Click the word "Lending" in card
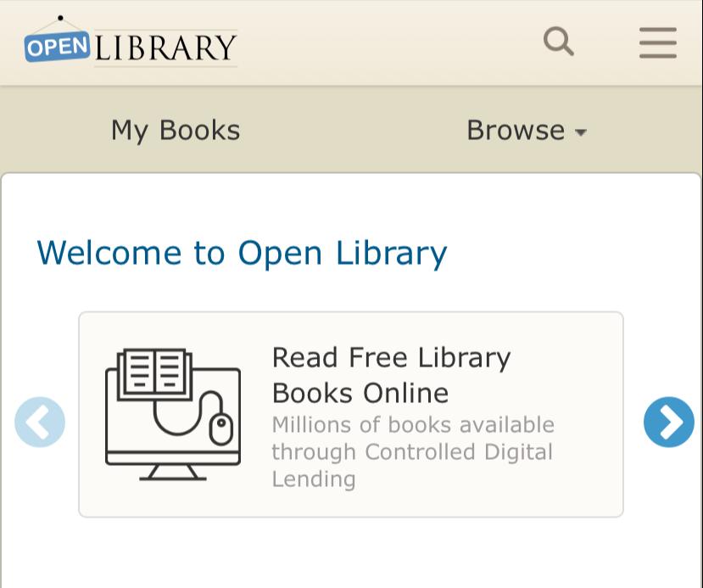 (314, 479)
